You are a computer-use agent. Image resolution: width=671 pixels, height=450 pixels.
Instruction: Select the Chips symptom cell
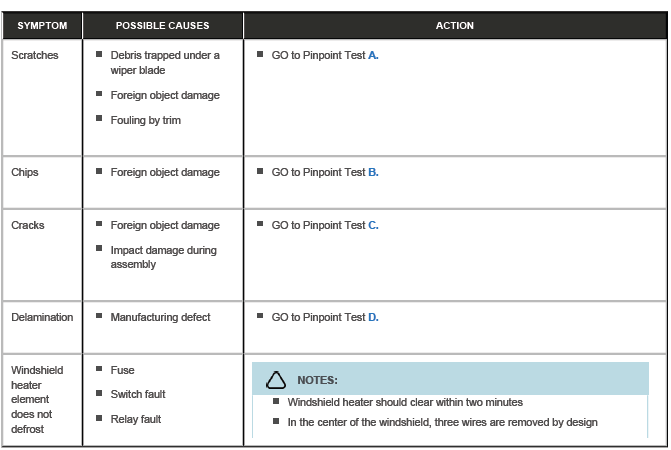click(x=25, y=173)
